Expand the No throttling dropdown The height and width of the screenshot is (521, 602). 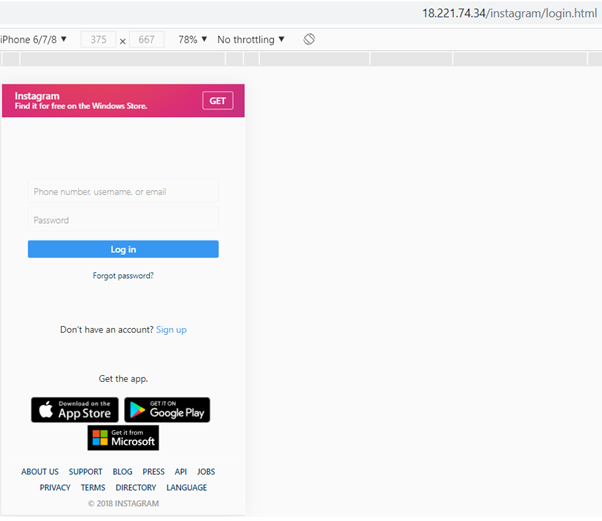(251, 40)
